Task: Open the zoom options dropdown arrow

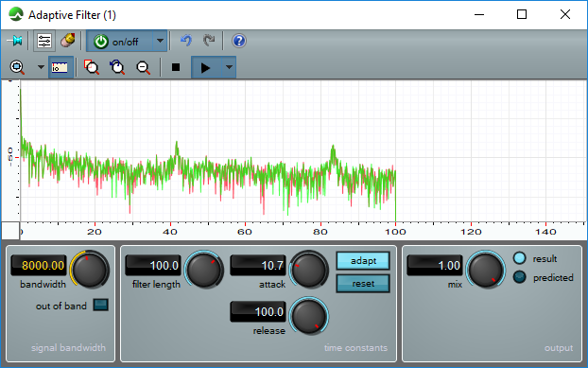Action: 41,67
